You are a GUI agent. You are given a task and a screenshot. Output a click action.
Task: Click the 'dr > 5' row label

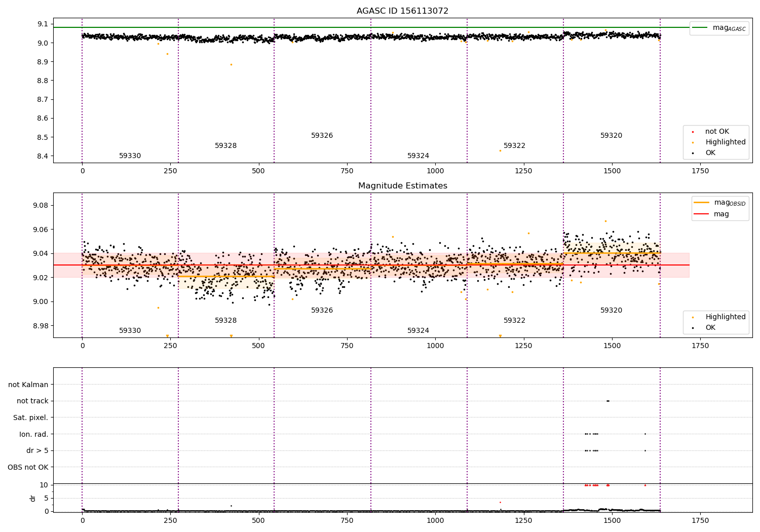pos(37,451)
